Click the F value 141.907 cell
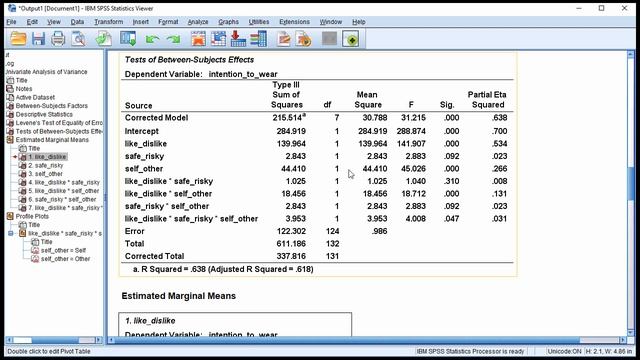 coord(411,144)
